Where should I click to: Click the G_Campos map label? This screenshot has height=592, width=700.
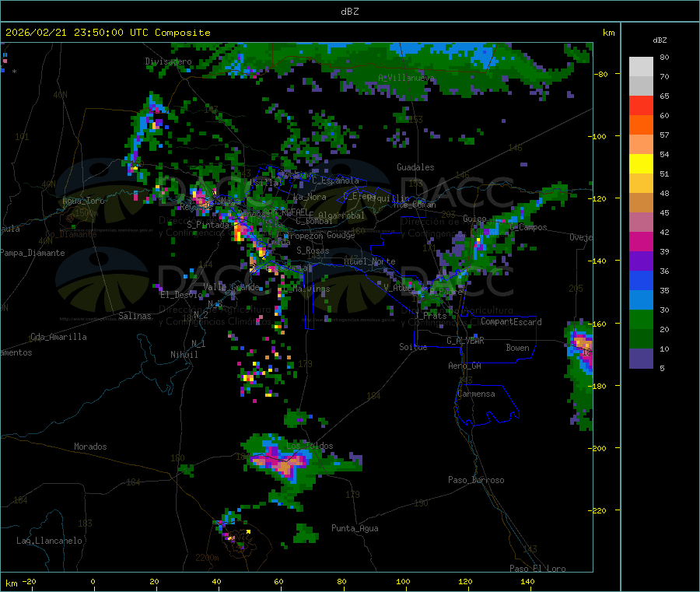(529, 227)
